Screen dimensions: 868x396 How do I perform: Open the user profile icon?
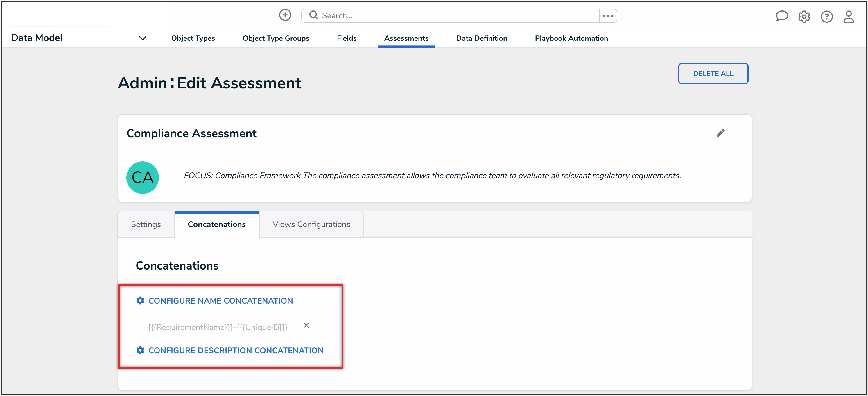click(848, 16)
